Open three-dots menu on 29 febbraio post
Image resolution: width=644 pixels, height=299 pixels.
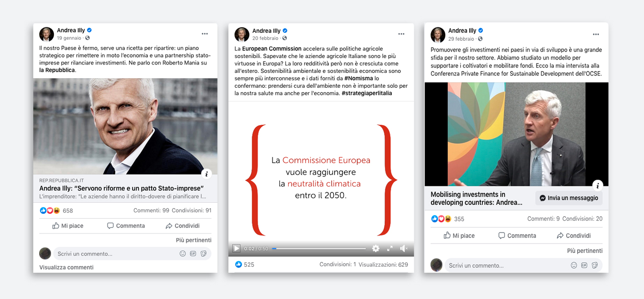[x=596, y=34]
